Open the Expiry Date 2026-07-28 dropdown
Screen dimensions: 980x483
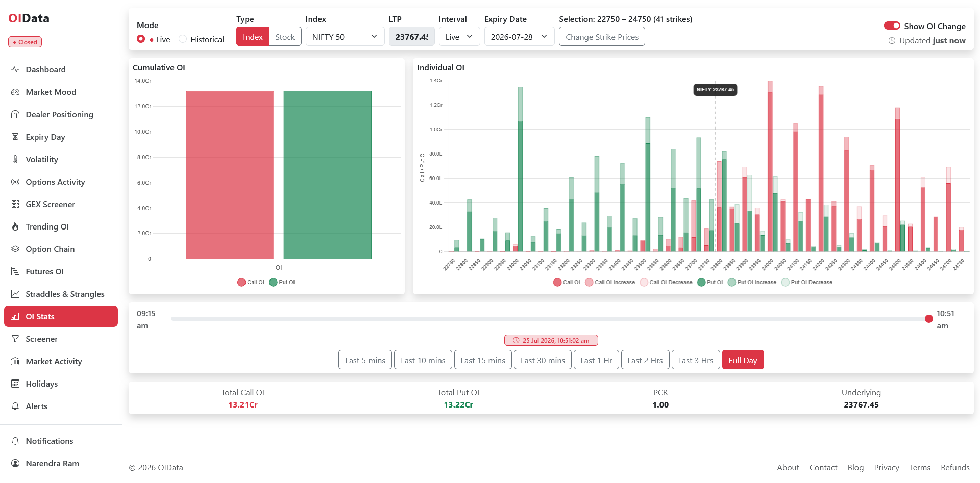[519, 37]
